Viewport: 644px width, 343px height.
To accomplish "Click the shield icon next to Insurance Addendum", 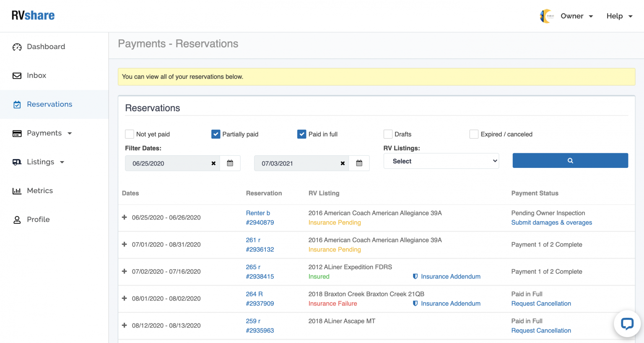I will pos(415,276).
